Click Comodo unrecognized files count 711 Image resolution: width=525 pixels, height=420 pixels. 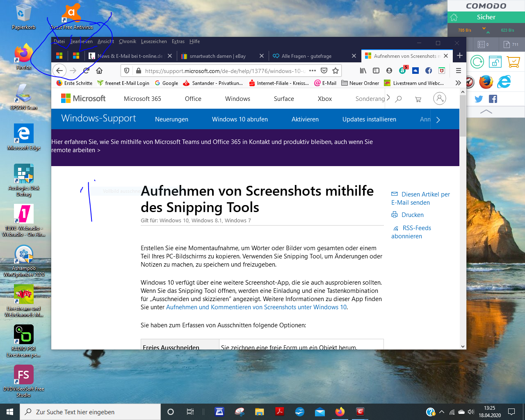pyautogui.click(x=511, y=44)
